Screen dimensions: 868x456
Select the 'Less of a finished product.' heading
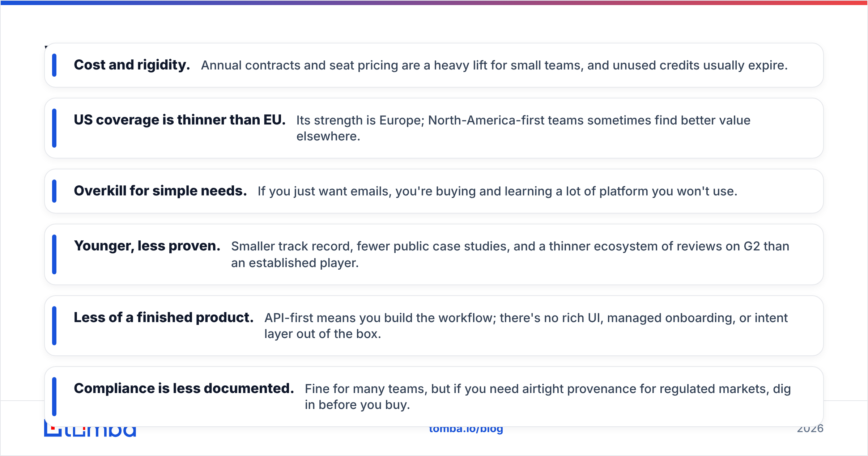tap(163, 317)
